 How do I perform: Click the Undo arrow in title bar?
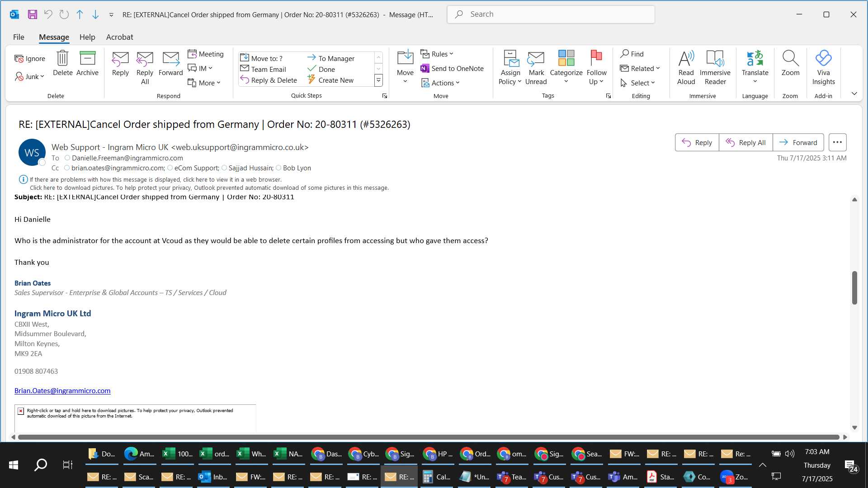click(48, 14)
